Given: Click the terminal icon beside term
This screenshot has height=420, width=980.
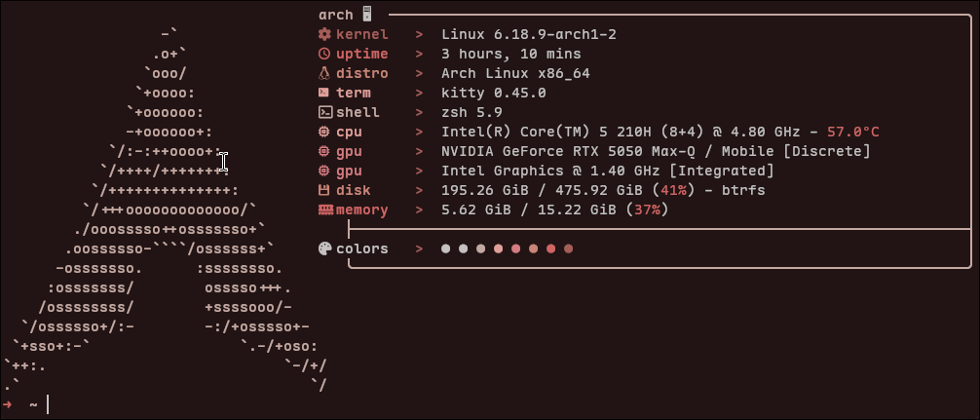Looking at the screenshot, I should (323, 93).
